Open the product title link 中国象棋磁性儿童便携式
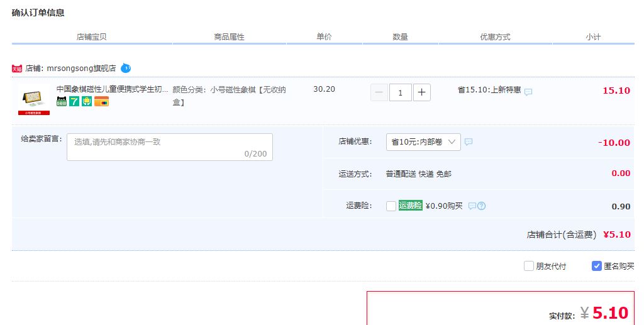Viewport: 644px width, 325px height. pos(112,89)
